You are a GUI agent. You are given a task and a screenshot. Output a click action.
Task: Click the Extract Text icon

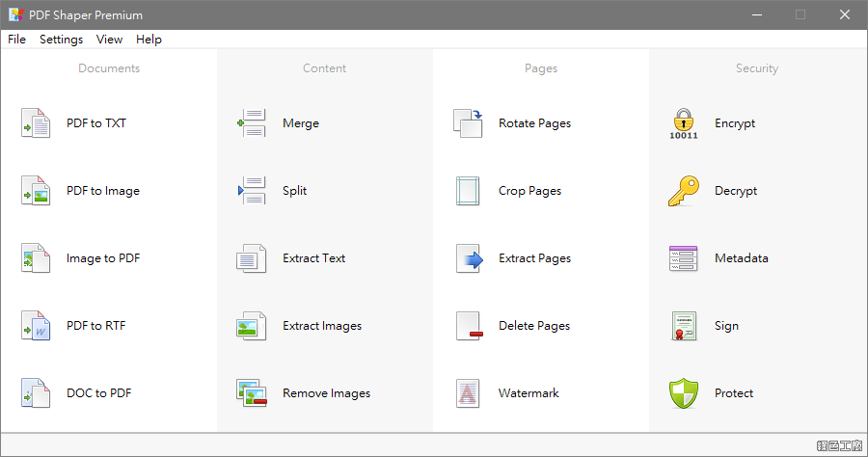[252, 257]
